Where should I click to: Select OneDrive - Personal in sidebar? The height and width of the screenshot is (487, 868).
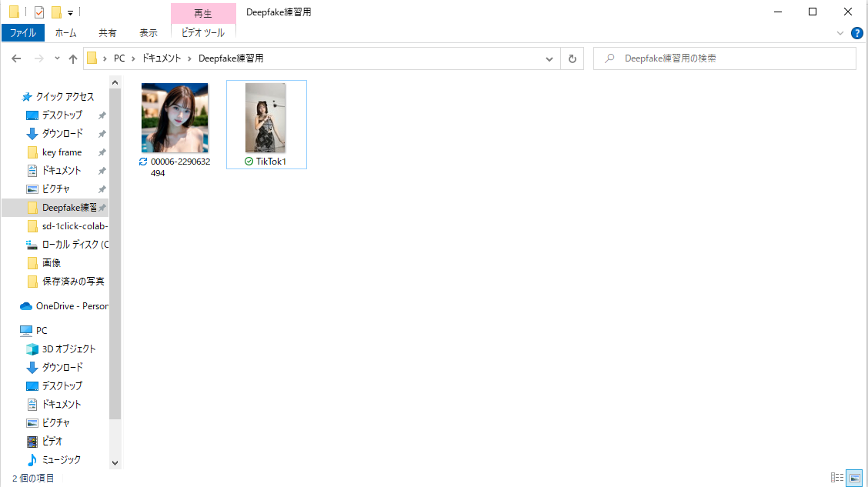(x=71, y=306)
